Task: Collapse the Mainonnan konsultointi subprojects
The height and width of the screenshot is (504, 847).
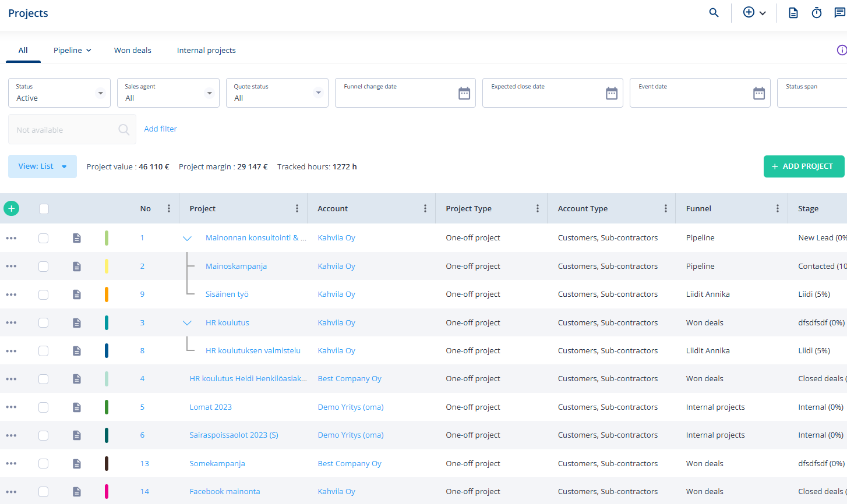Action: (x=187, y=238)
